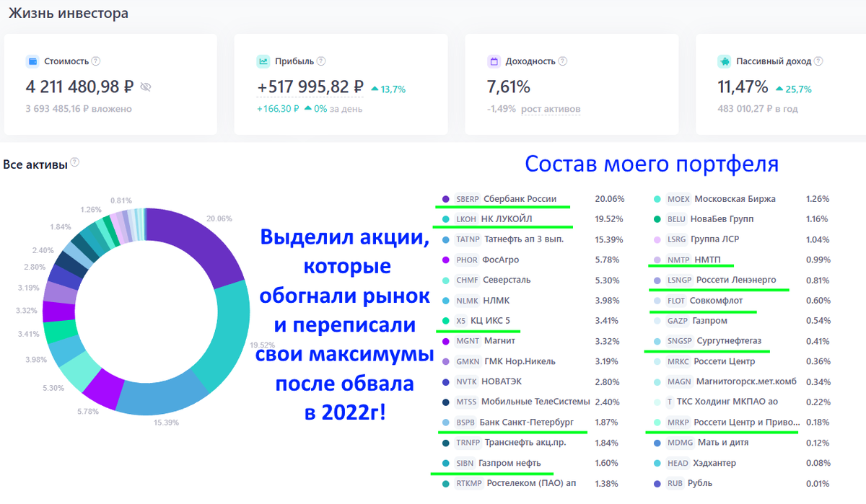The width and height of the screenshot is (866, 504).
Task: Click the 3 693 485,16 ₽ вложено text
Action: tap(79, 109)
